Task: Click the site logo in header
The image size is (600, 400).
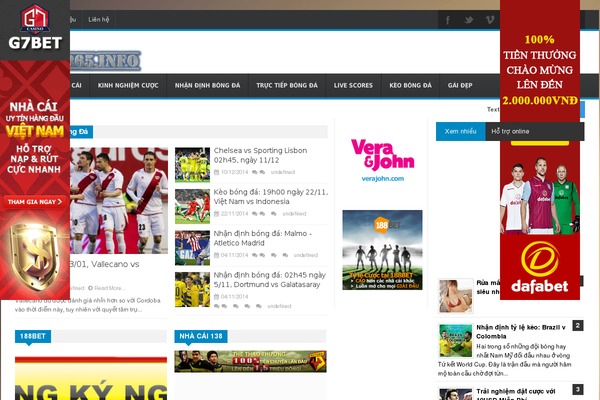Action: coord(105,60)
